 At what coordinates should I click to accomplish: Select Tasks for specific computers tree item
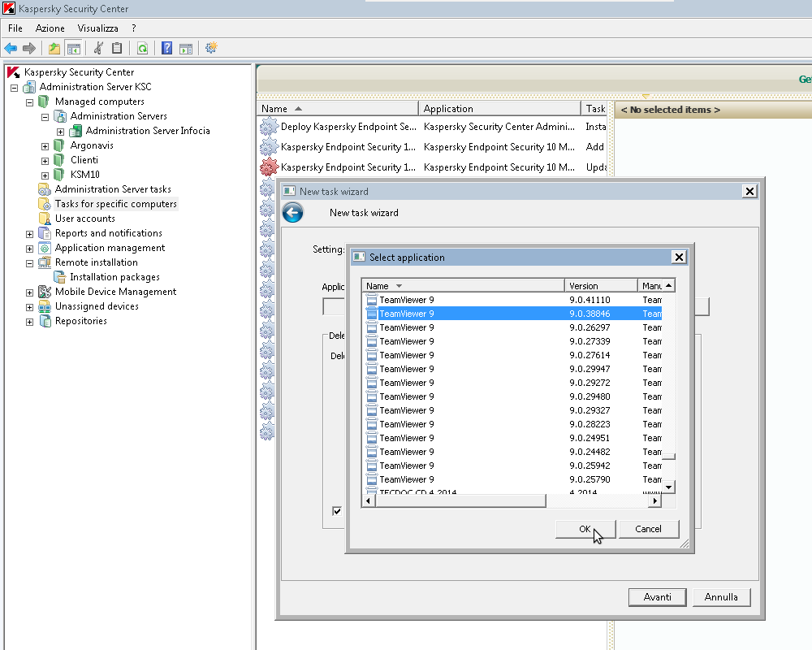pos(115,204)
